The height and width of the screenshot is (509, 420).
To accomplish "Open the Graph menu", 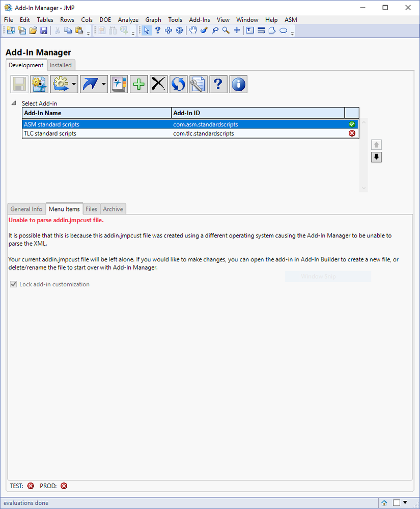I will pyautogui.click(x=153, y=20).
